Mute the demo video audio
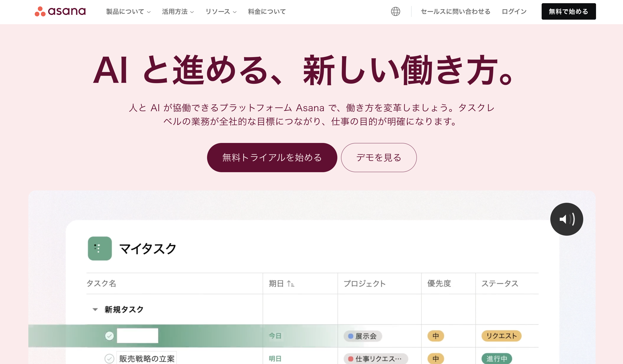Screen dimensions: 623x364 click(566, 219)
